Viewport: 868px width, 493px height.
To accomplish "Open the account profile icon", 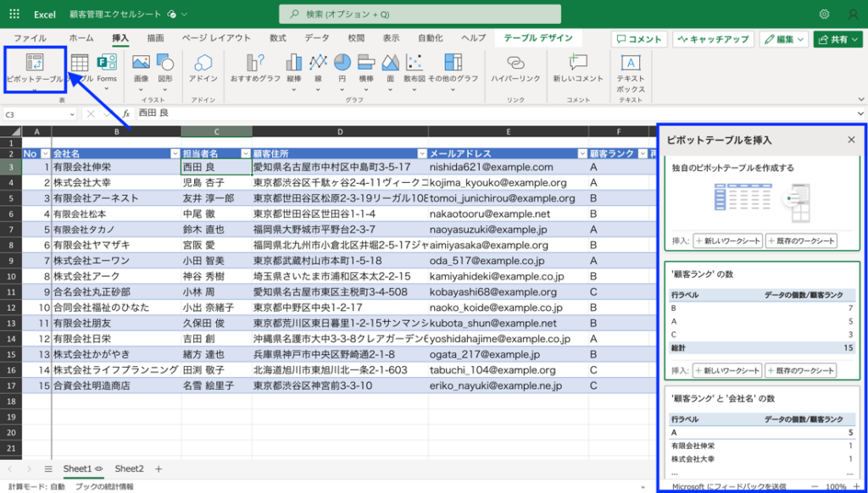I will (x=853, y=14).
